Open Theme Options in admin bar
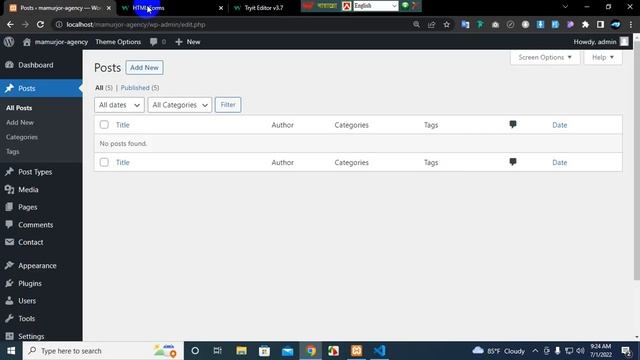The width and height of the screenshot is (640, 360). 118,42
